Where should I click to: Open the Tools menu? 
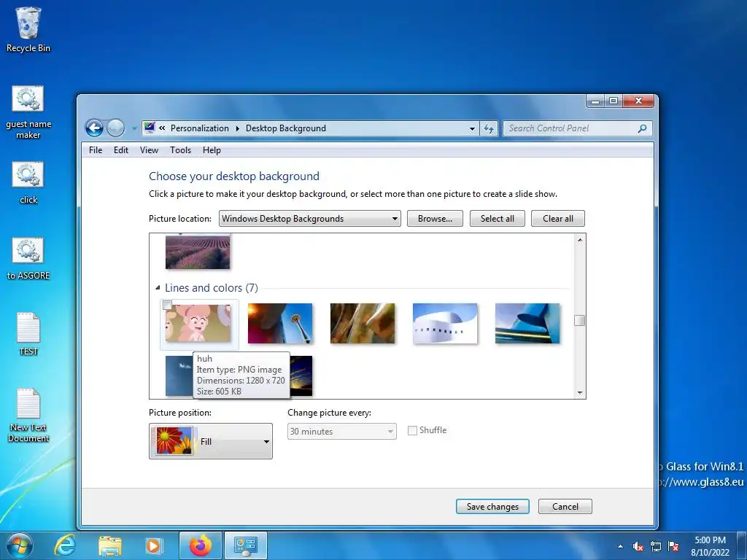(x=181, y=150)
